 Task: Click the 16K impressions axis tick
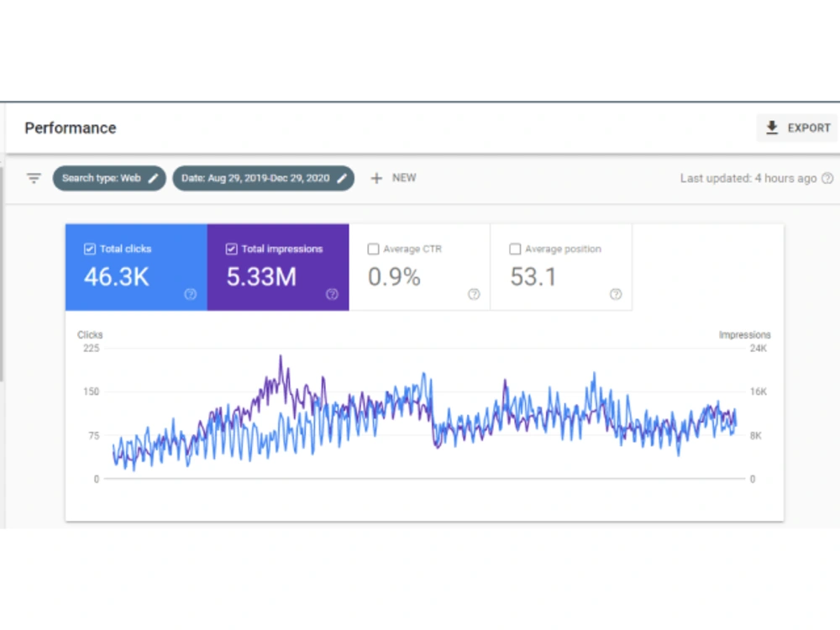pyautogui.click(x=758, y=391)
